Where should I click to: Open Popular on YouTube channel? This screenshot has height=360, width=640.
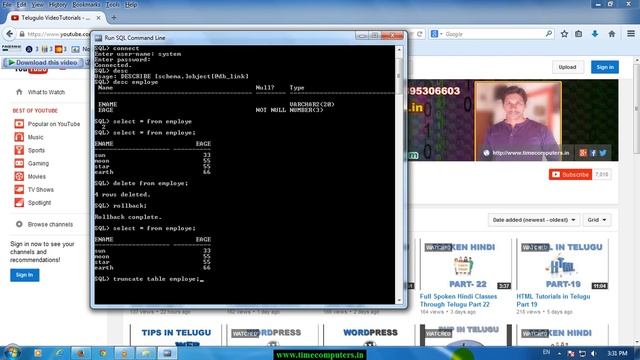point(54,124)
